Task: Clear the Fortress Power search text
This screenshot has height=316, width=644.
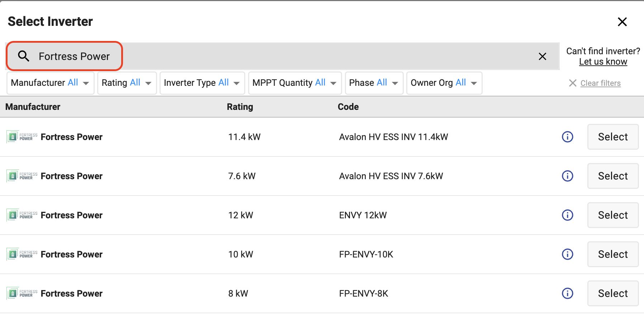Action: point(543,56)
